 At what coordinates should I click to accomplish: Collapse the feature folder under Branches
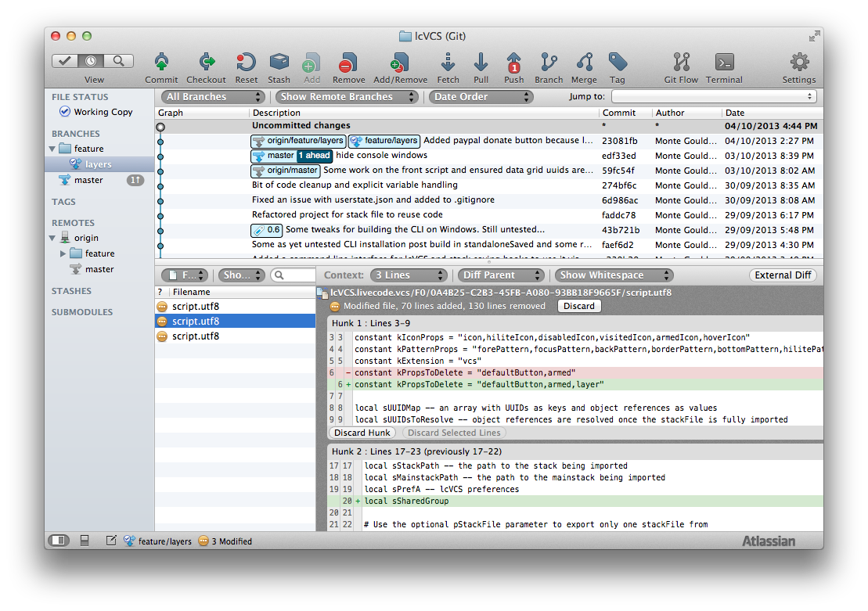coord(52,149)
